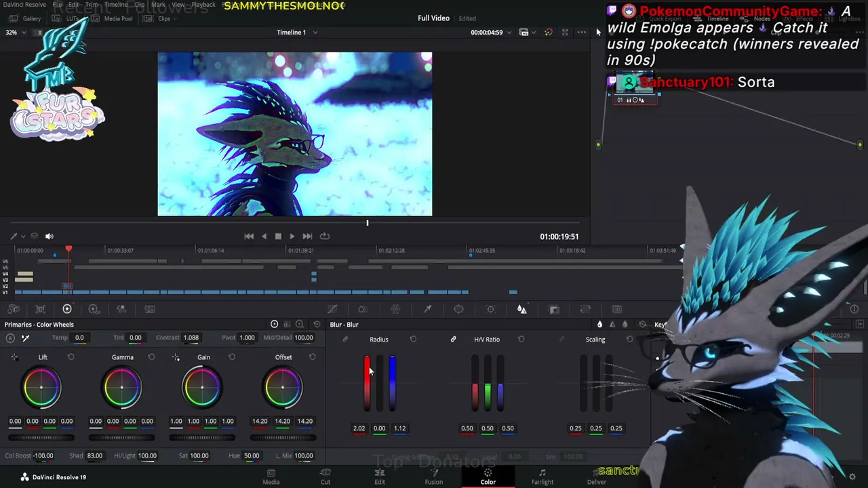Play the clip in reverse

264,236
